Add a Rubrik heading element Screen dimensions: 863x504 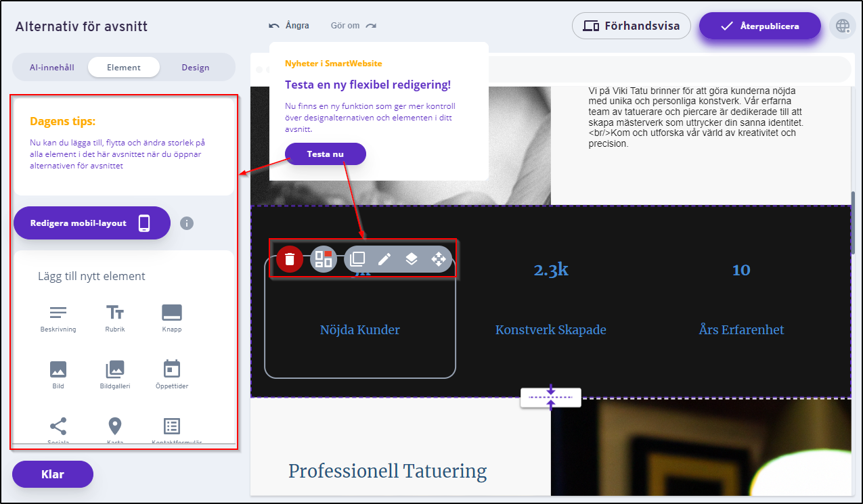(x=115, y=318)
